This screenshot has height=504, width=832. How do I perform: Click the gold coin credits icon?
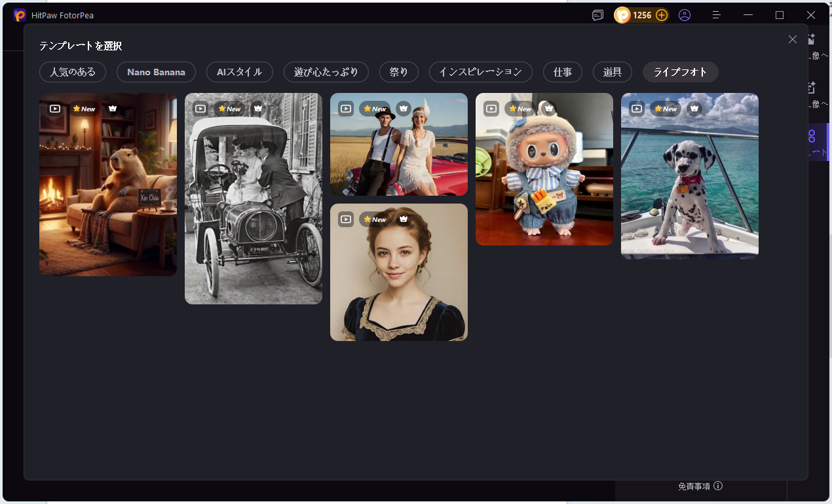(622, 15)
